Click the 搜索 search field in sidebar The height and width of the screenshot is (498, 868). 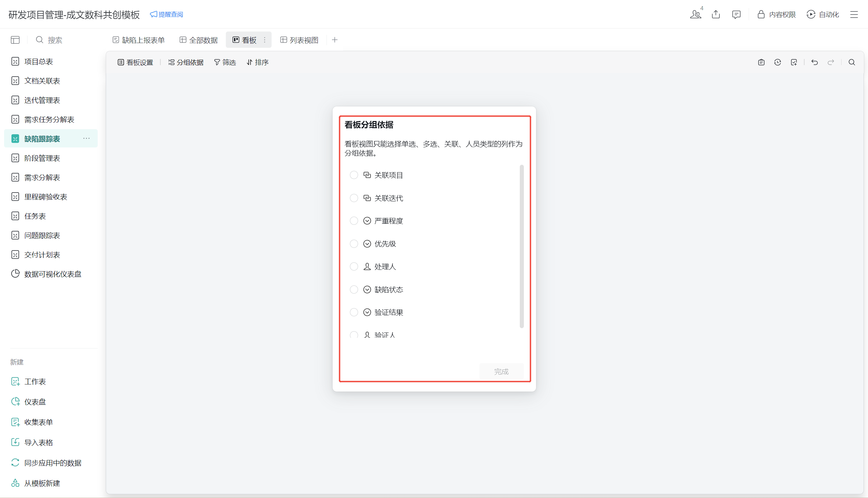(55, 40)
